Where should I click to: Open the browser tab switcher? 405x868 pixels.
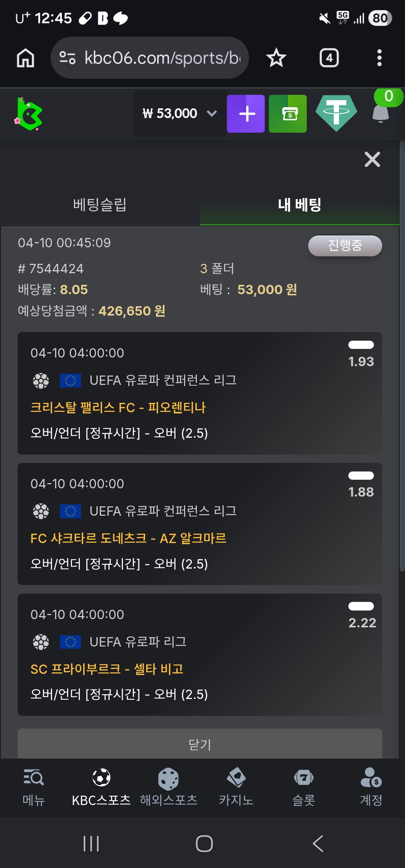329,58
